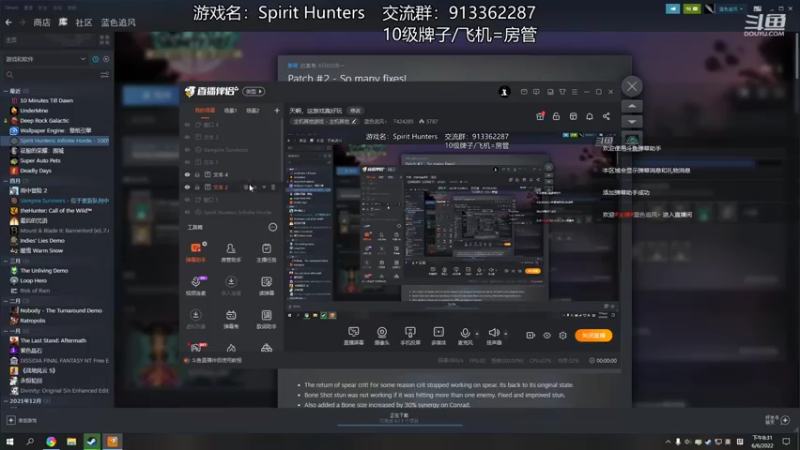Open the microphone device dropdown arrow

477,334
